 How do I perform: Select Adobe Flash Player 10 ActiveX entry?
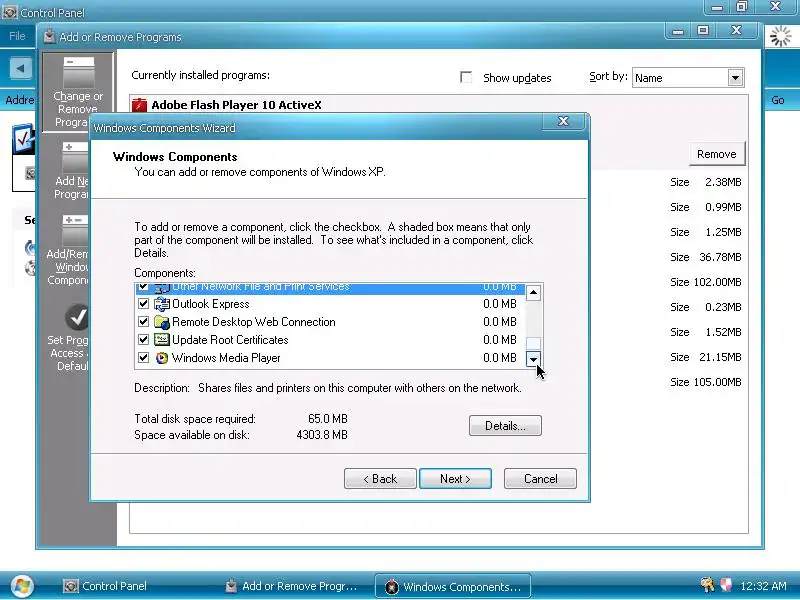coord(236,105)
